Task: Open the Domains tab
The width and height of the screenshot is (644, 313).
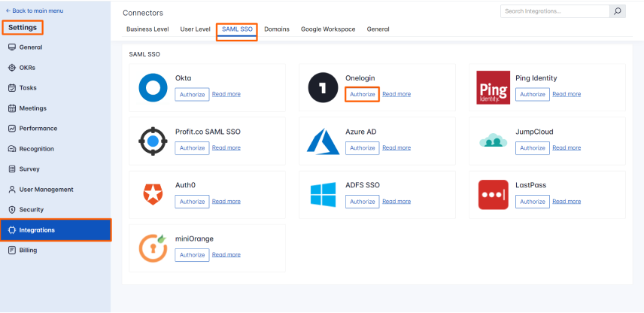Action: pos(277,29)
